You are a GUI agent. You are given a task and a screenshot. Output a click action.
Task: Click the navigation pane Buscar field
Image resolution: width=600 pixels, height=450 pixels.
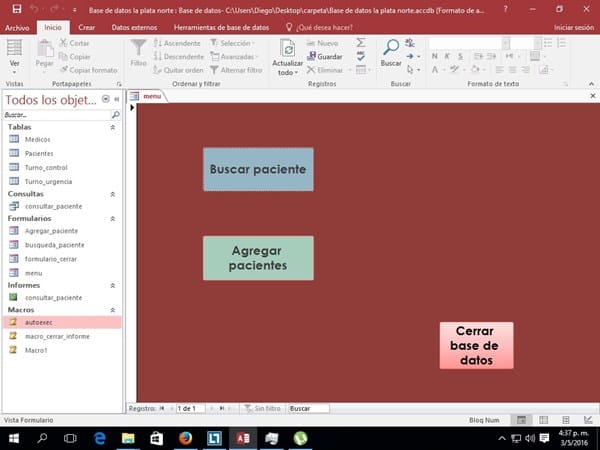[57, 115]
